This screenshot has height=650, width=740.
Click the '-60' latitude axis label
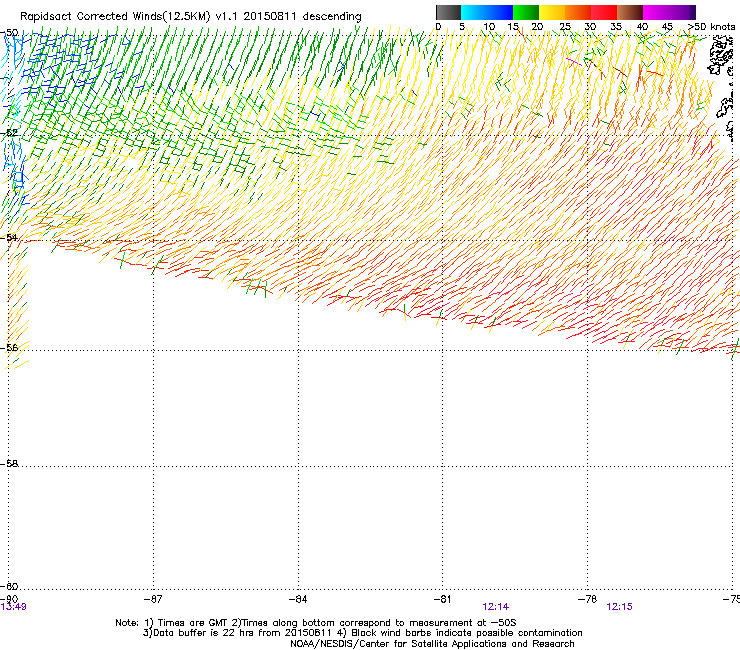[x=9, y=586]
